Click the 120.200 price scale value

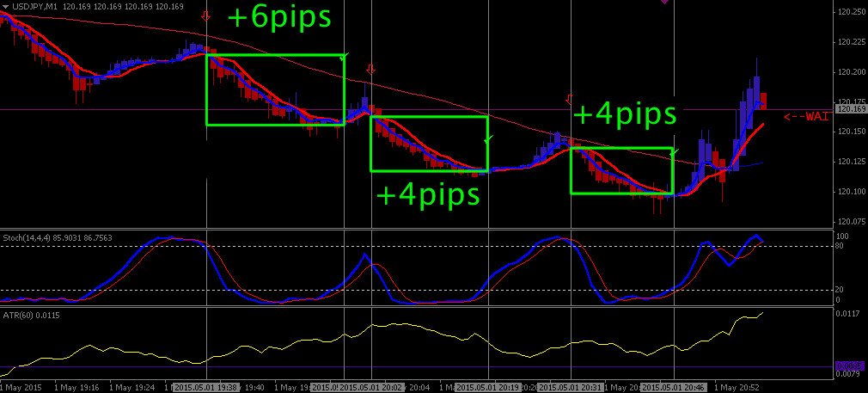(x=852, y=72)
